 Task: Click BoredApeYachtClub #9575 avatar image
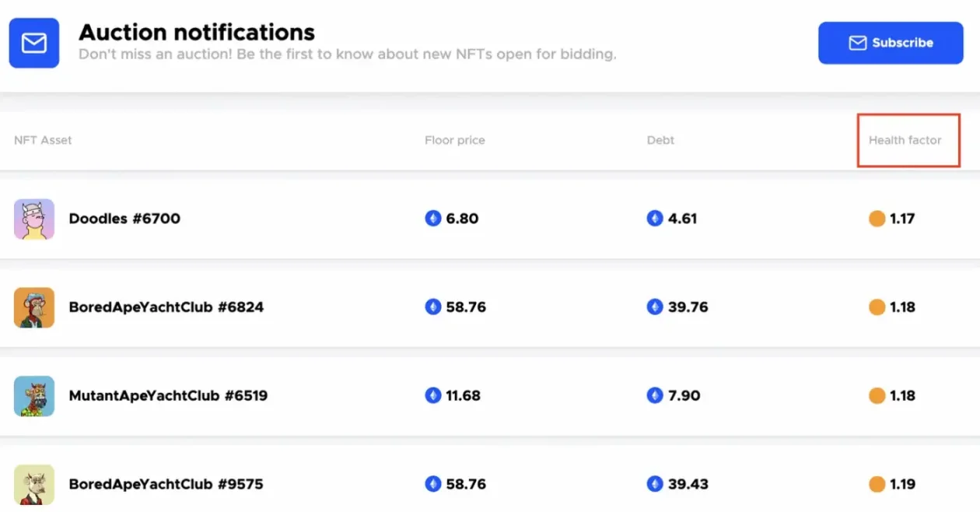tap(34, 484)
